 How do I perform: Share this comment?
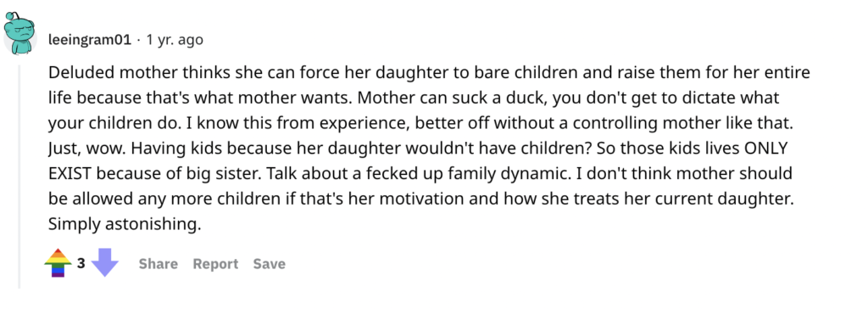point(159,264)
